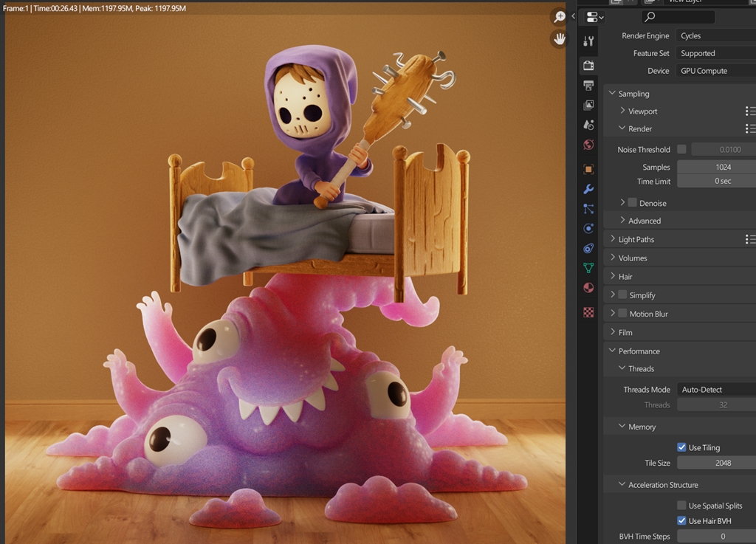Screen dimensions: 756x544
Task: Open the Threads Mode Auto-Detect dropdown
Action: 715,390
